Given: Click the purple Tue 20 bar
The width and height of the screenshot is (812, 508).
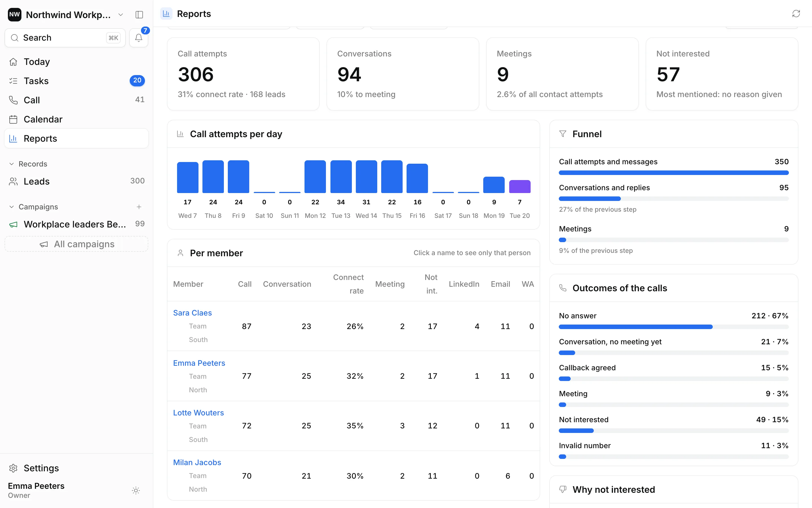Looking at the screenshot, I should pyautogui.click(x=520, y=187).
